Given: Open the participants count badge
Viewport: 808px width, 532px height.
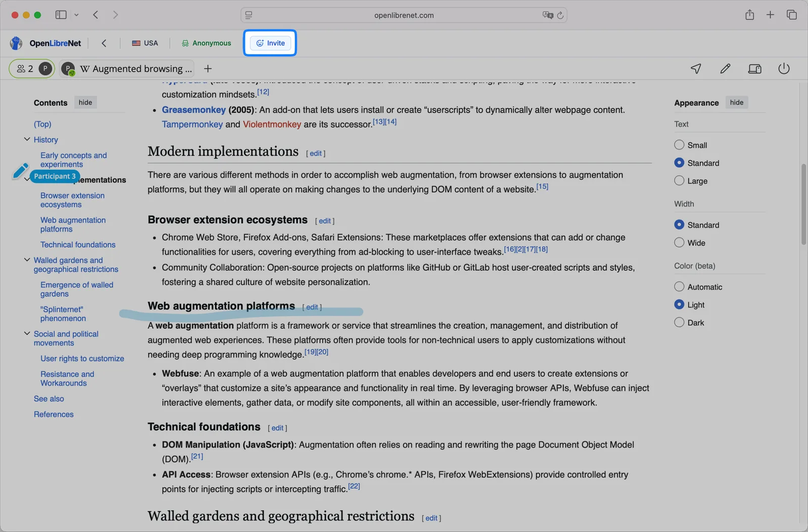Looking at the screenshot, I should [31, 69].
